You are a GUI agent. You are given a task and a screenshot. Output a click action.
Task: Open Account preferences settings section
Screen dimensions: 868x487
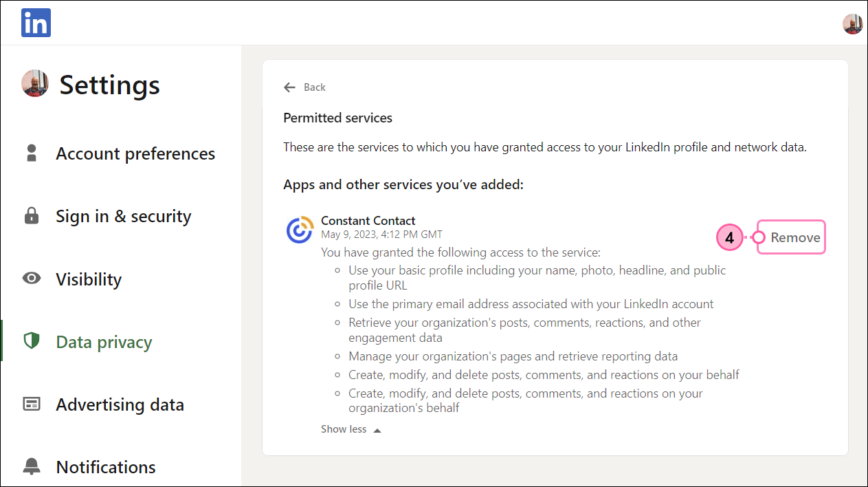pyautogui.click(x=135, y=153)
